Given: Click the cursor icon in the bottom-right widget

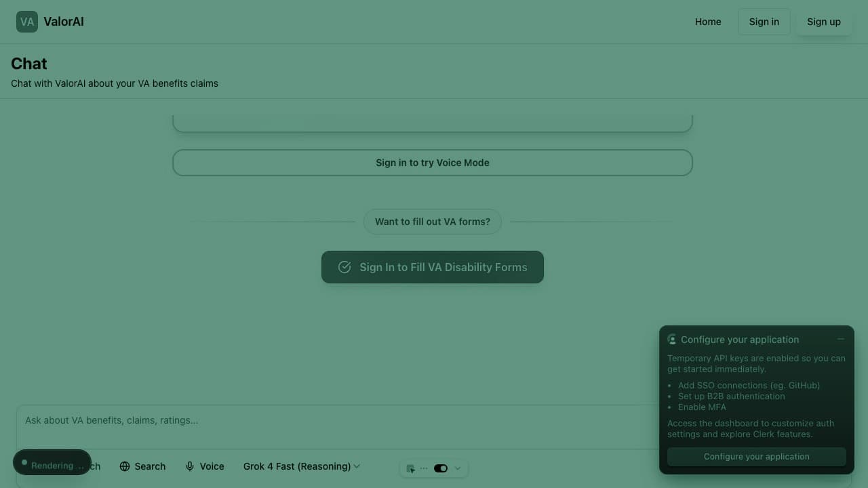Looking at the screenshot, I should click(410, 468).
